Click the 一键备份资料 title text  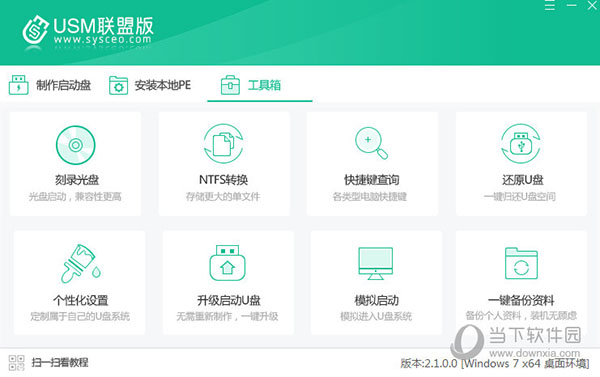[521, 300]
